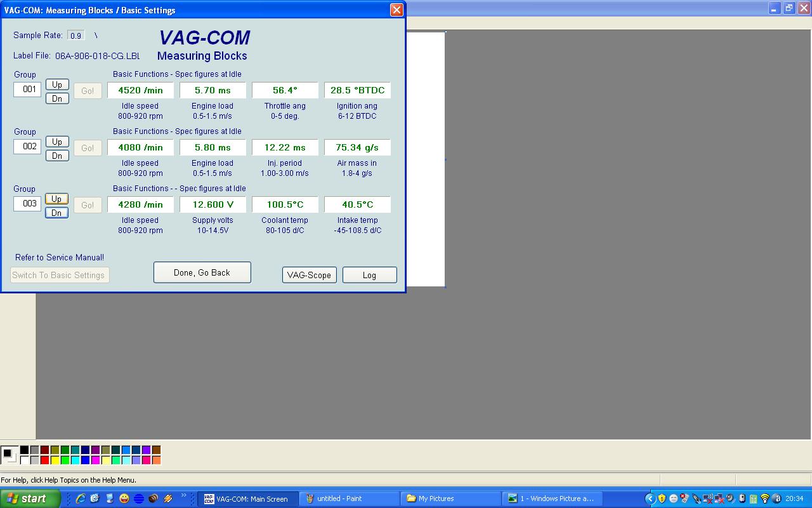Select brown in Paint's color palette

156,450
